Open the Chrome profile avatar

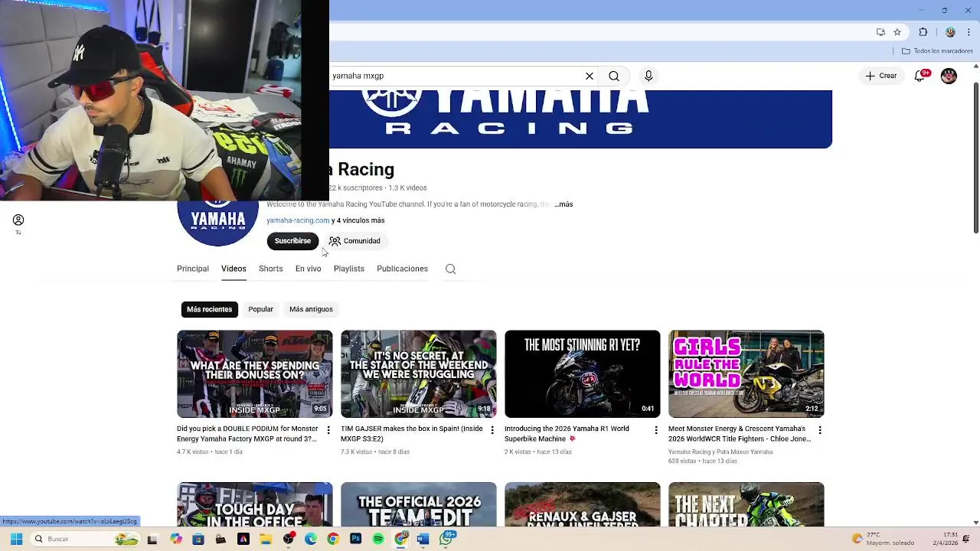(x=950, y=32)
